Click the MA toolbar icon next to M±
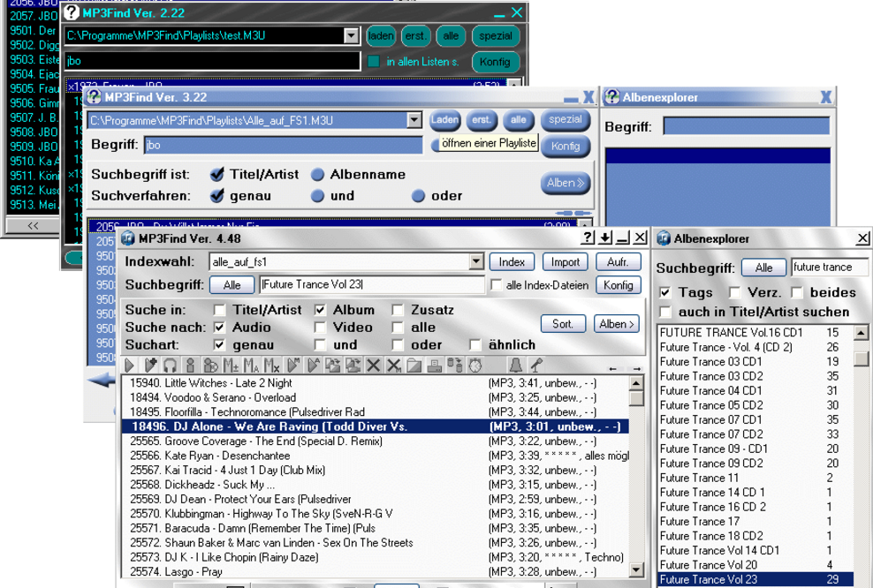This screenshot has width=873, height=588. pyautogui.click(x=250, y=364)
